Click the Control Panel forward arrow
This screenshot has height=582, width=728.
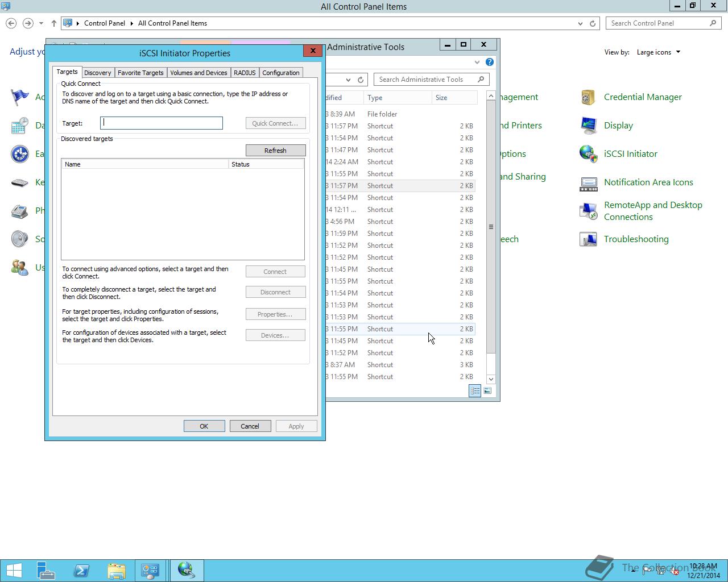tap(27, 23)
